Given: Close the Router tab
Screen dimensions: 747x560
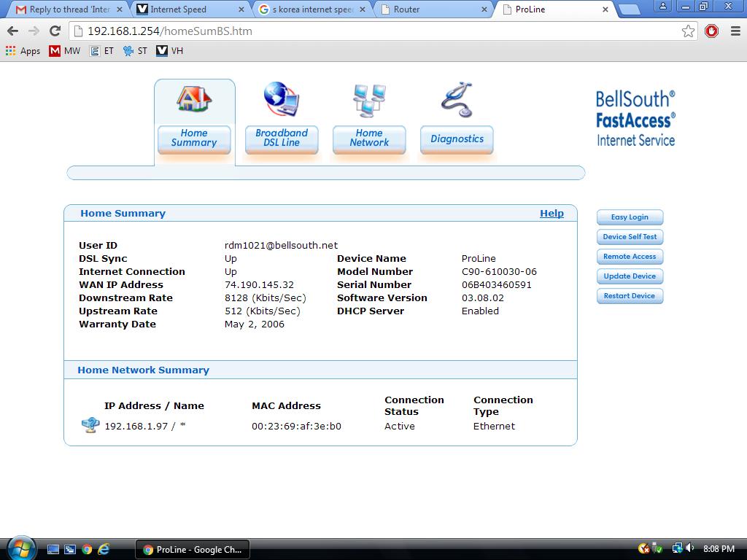Looking at the screenshot, I should (484, 9).
